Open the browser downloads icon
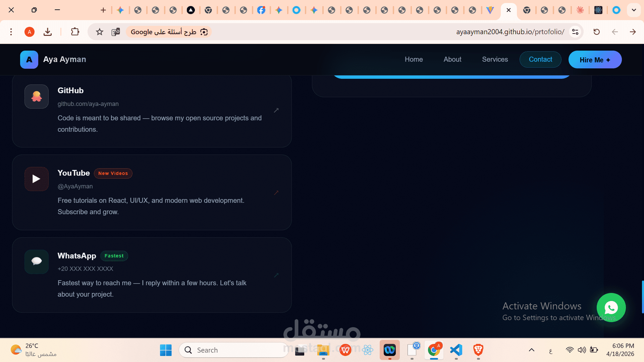 (48, 32)
